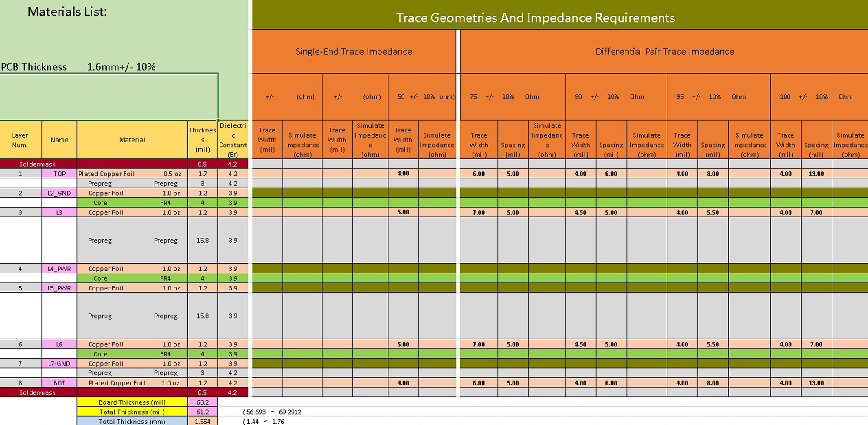Screen dimensions: 868x425
Task: Click the Layer Num. column header
Action: pyautogui.click(x=20, y=140)
